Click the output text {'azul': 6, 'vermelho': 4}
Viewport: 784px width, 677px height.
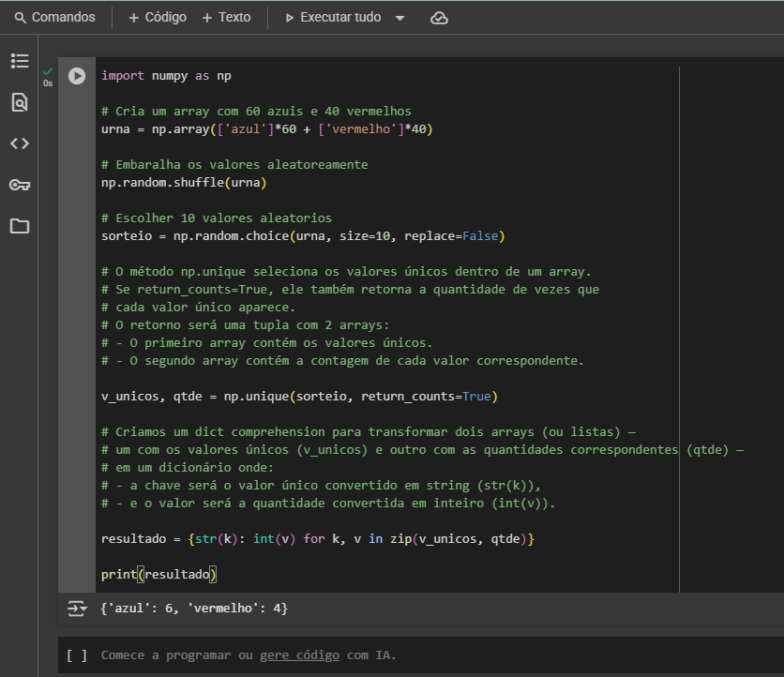194,609
